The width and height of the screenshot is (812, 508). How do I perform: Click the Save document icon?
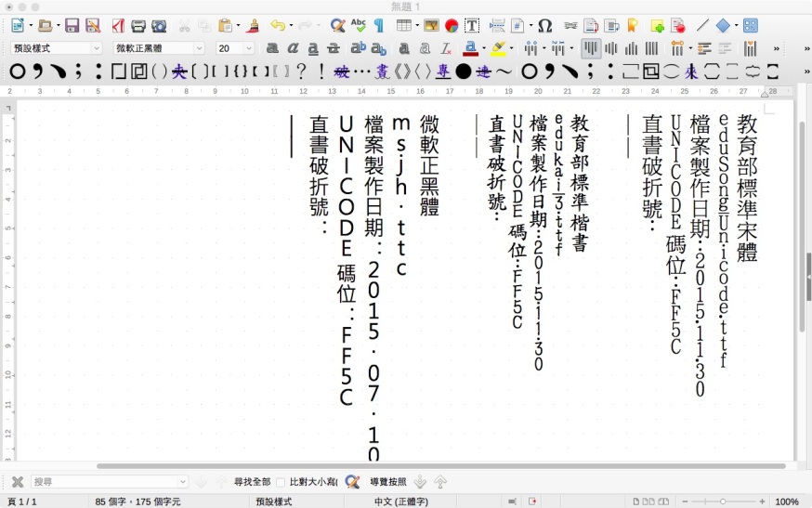(x=72, y=26)
